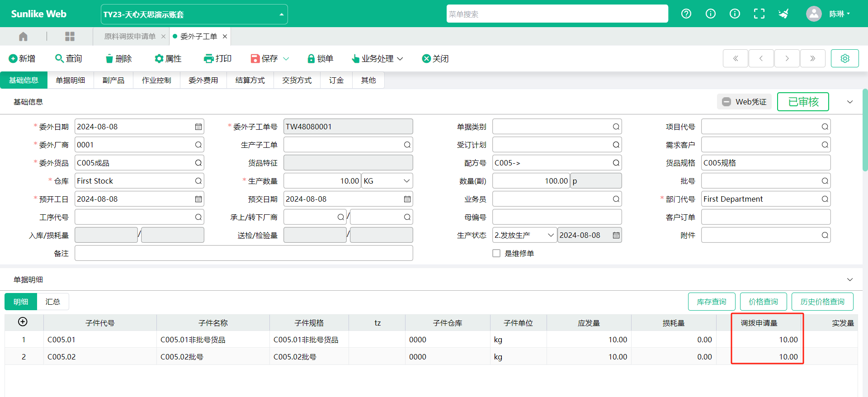Click the home icon tab
Image resolution: width=868 pixels, height=397 pixels.
pos(24,36)
